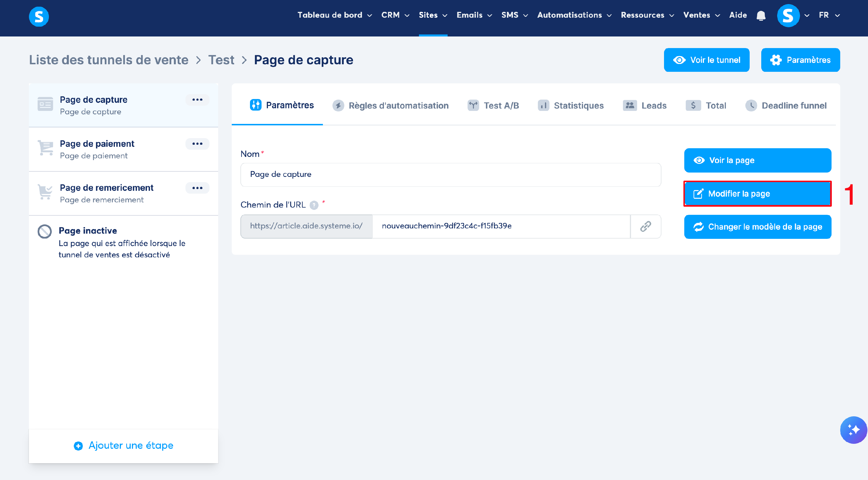Image resolution: width=868 pixels, height=480 pixels.
Task: Open three-dots menu for Page de capture
Action: coord(197,100)
